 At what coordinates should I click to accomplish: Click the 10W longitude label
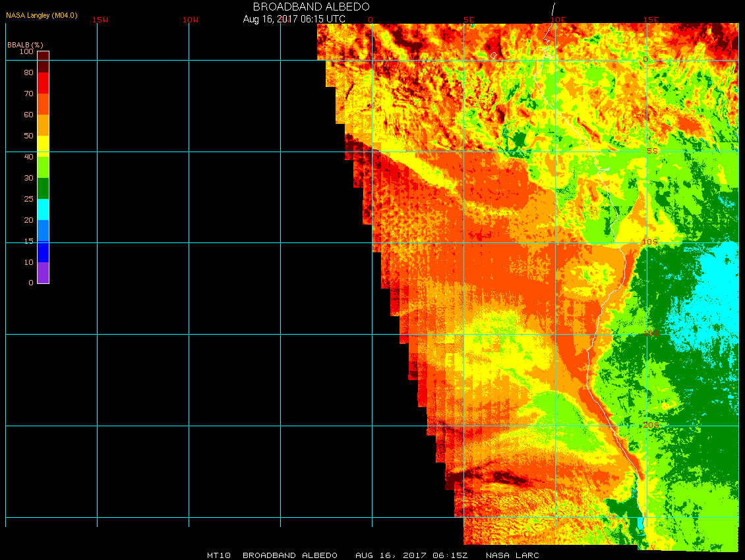(191, 20)
